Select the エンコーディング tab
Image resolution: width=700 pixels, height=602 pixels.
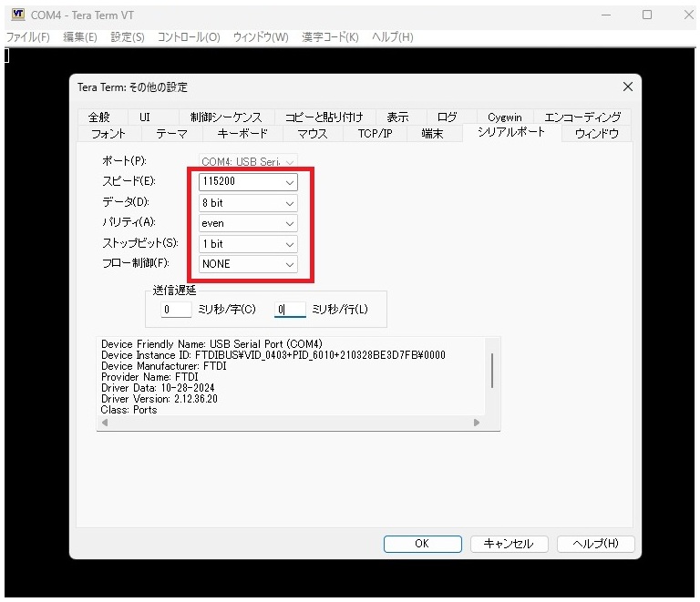(x=582, y=117)
